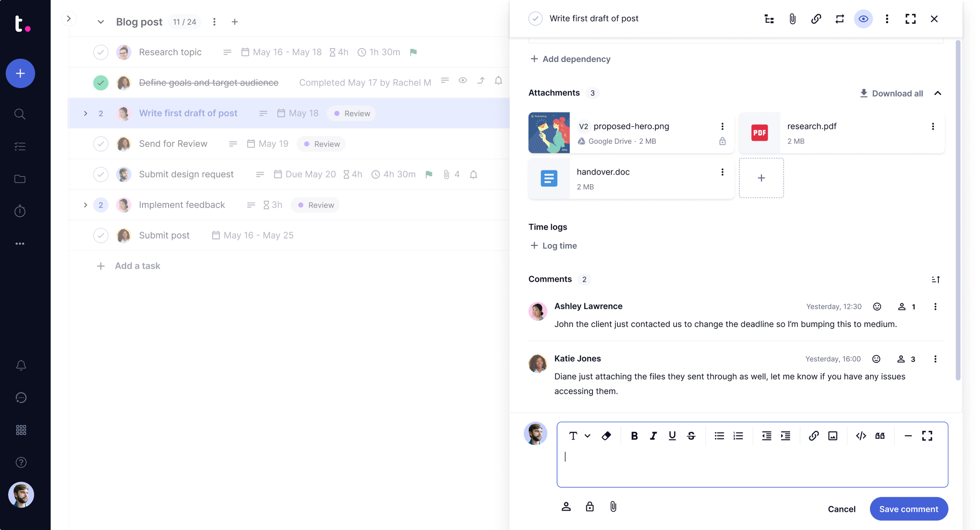The height and width of the screenshot is (530, 980).
Task: Sort comments order icon
Action: pyautogui.click(x=935, y=280)
